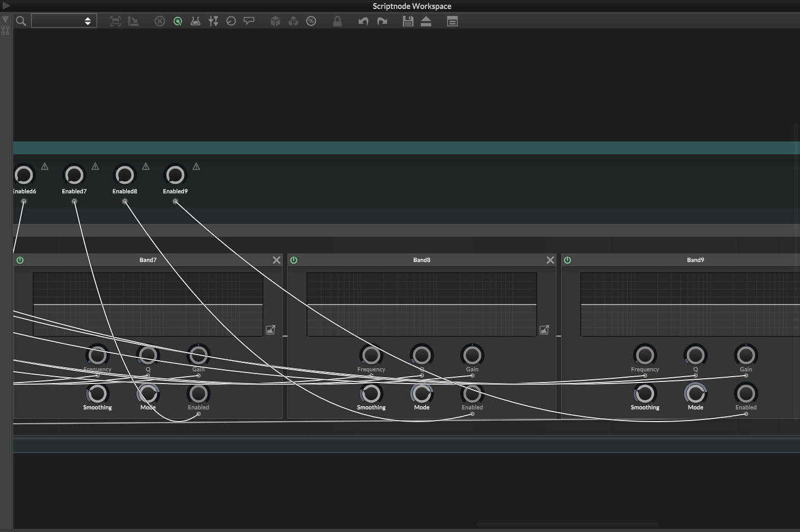Click the properties panel icon in toolbar
The image size is (800, 532).
click(452, 21)
